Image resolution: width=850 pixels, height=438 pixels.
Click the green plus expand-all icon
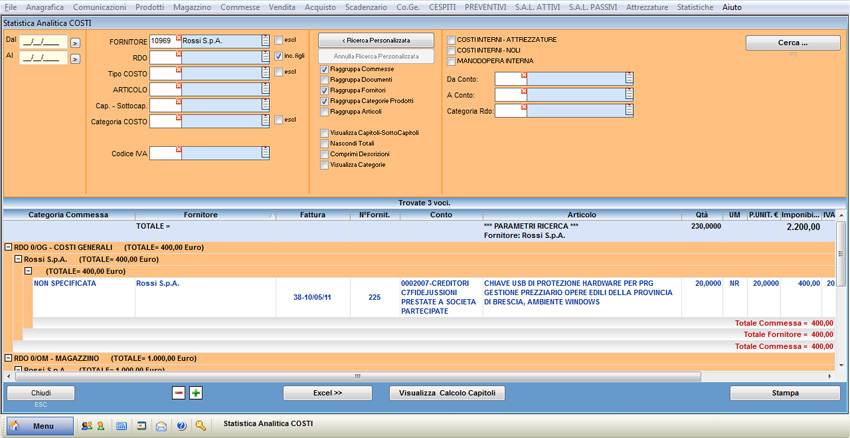click(196, 393)
